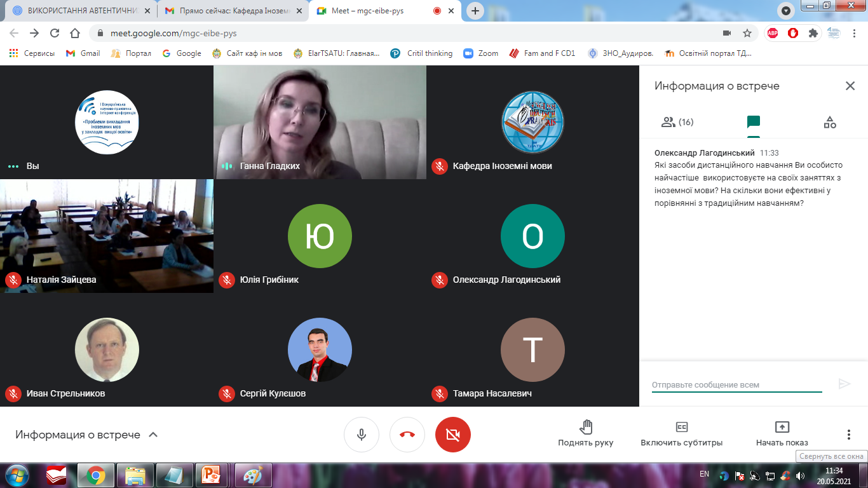This screenshot has width=868, height=488.
Task: Click Иван Стрельников's profile photo
Action: pos(107,349)
